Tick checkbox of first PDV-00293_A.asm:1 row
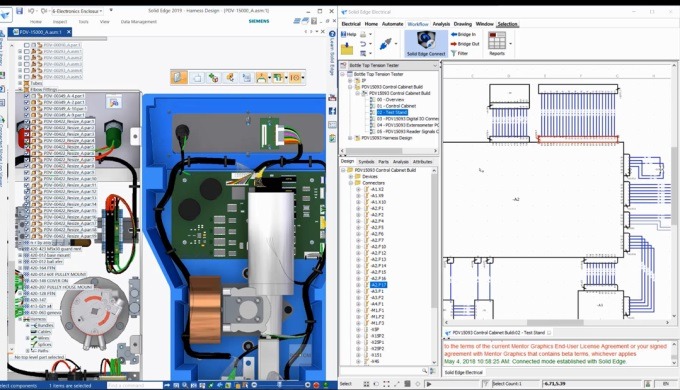680x390 pixels. [27, 51]
